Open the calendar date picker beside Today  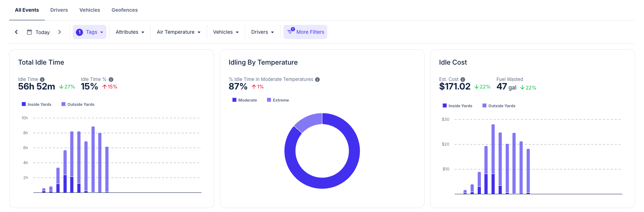(x=29, y=32)
